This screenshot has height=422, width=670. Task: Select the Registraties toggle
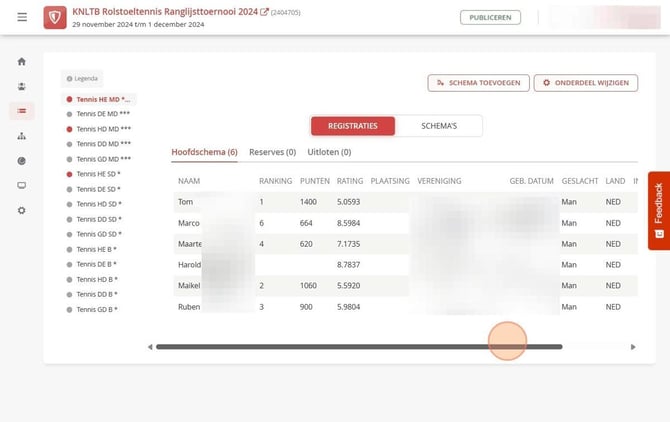(353, 126)
